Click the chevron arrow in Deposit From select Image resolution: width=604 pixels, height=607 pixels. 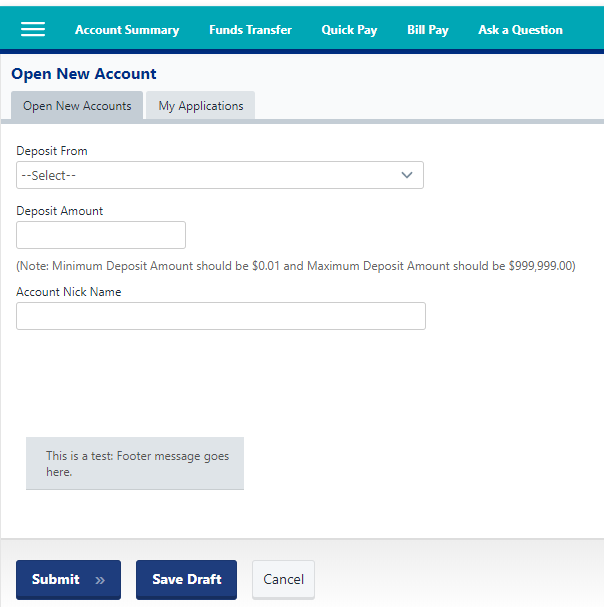click(x=407, y=175)
